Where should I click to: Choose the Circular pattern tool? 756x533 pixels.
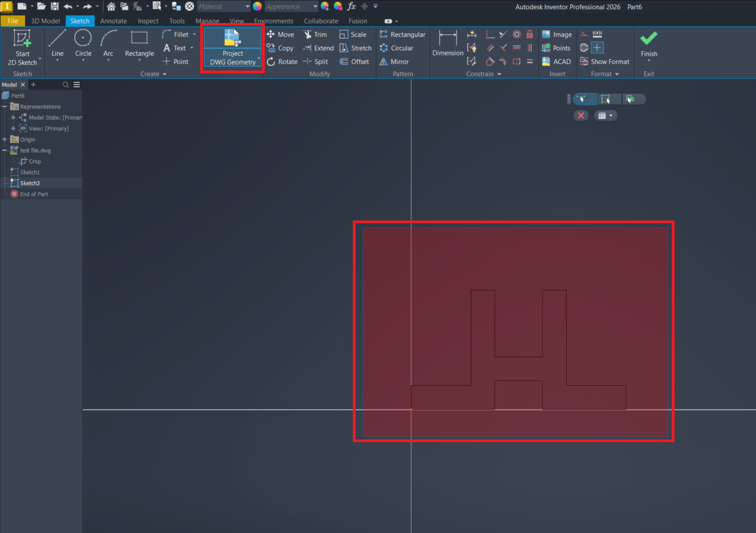pos(397,48)
